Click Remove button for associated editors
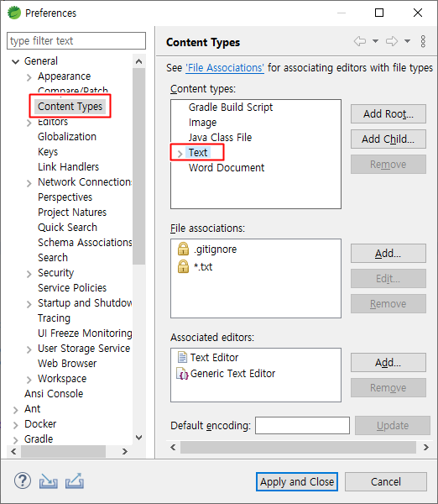Viewport: 438px width, 504px height. (388, 387)
